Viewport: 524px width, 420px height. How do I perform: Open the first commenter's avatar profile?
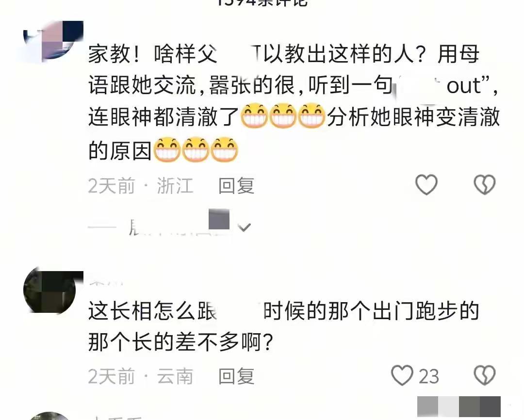[x=53, y=41]
